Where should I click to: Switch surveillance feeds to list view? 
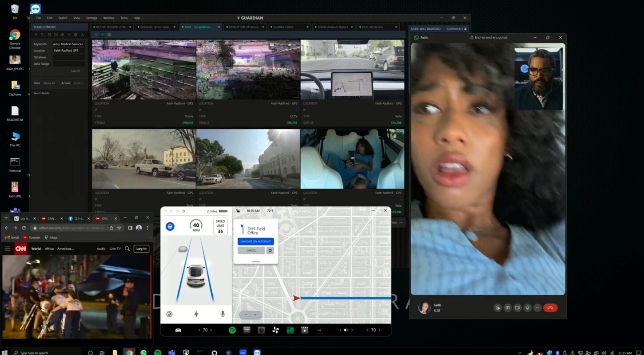(x=95, y=35)
